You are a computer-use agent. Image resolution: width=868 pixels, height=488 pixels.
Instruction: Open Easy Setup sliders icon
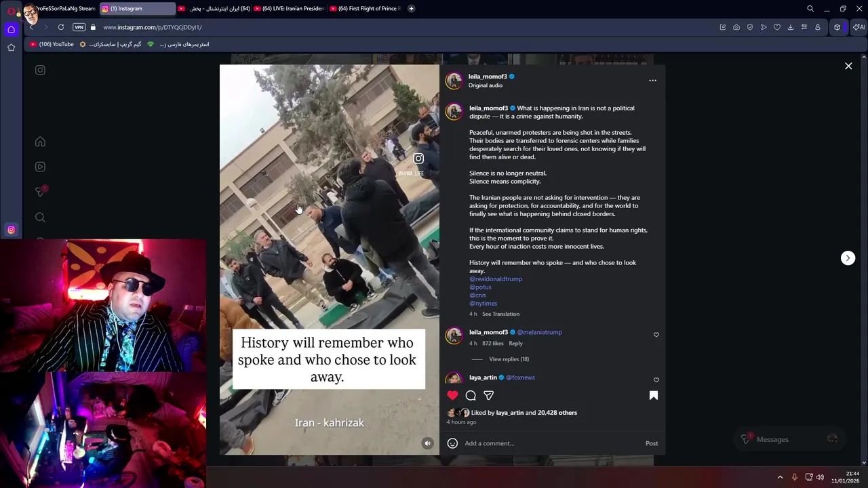(804, 27)
